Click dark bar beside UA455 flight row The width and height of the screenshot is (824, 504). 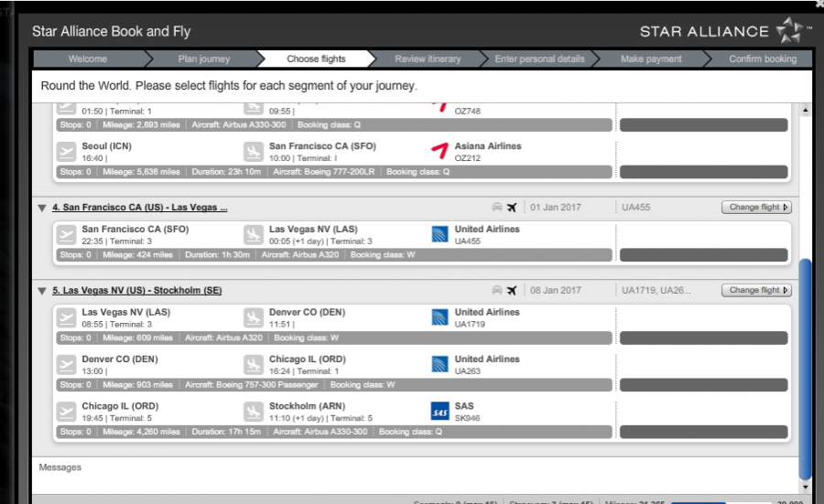click(x=704, y=254)
